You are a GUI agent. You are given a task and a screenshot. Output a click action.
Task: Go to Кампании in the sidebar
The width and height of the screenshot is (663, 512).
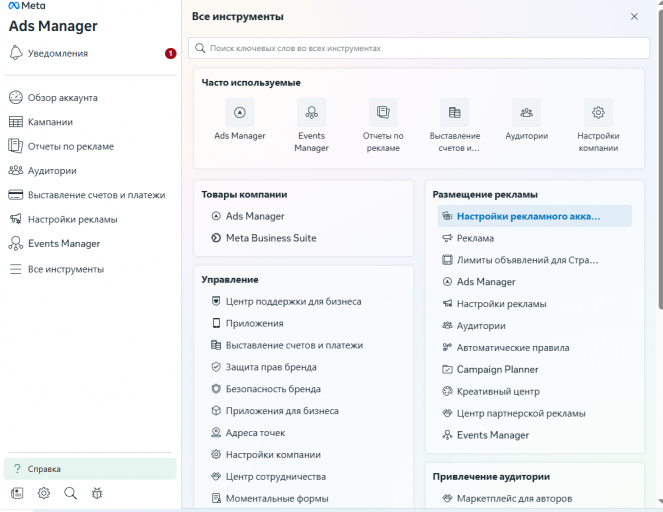point(50,122)
